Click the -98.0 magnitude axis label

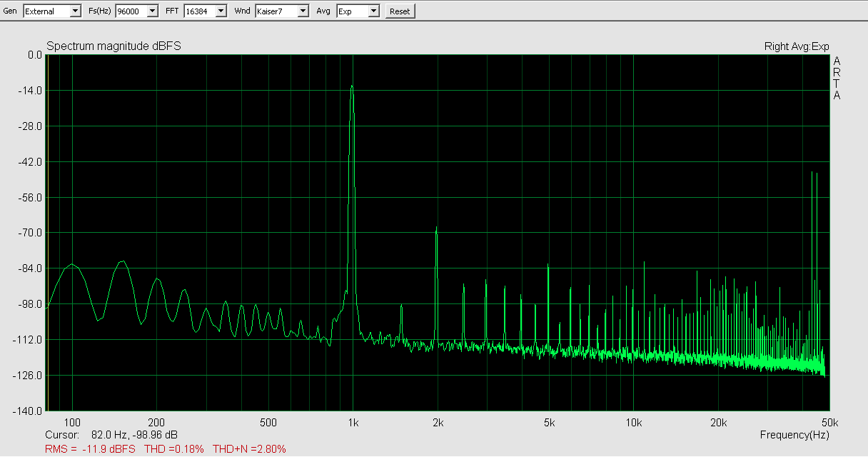click(30, 304)
